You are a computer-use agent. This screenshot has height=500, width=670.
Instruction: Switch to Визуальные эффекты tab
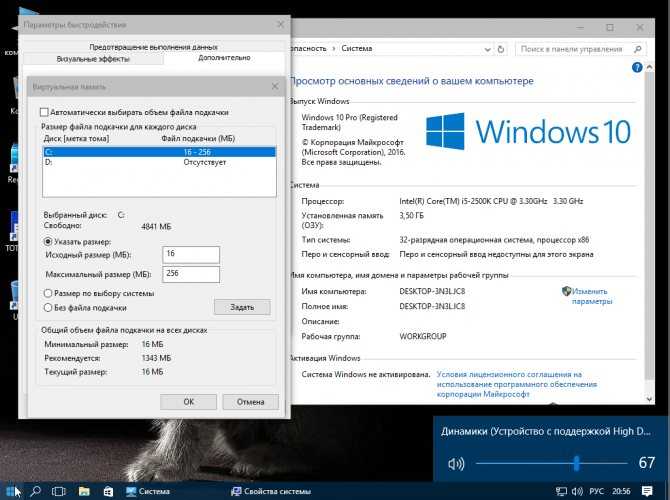[93, 59]
